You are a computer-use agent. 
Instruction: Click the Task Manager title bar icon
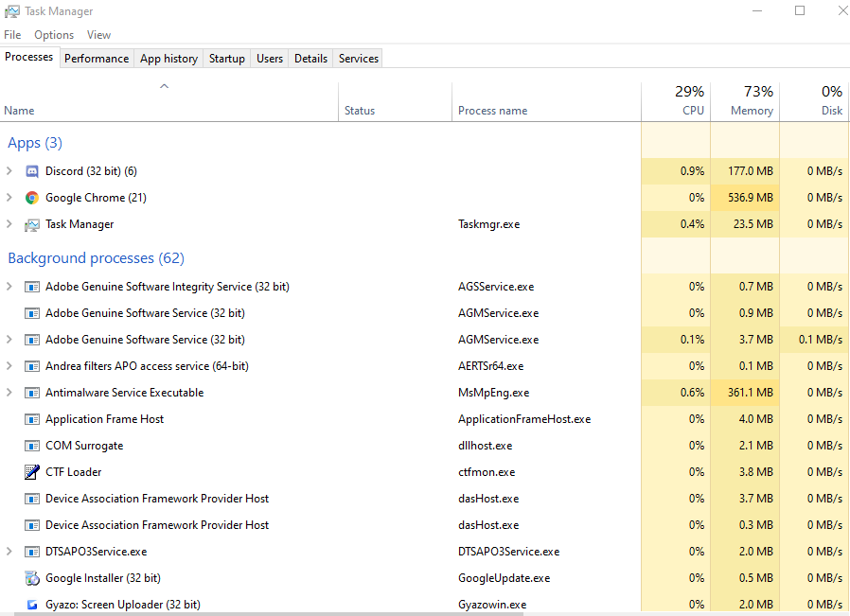12,11
